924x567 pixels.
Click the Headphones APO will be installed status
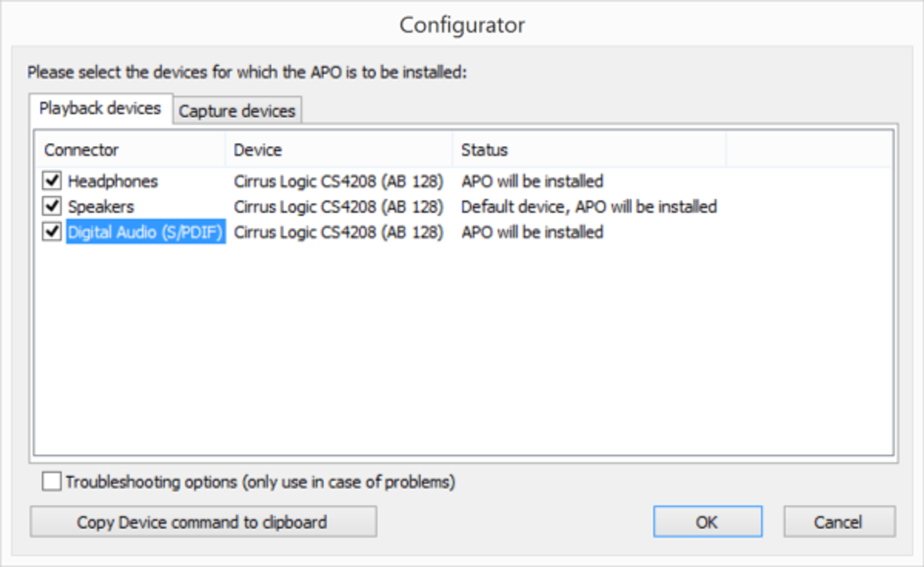coord(532,181)
